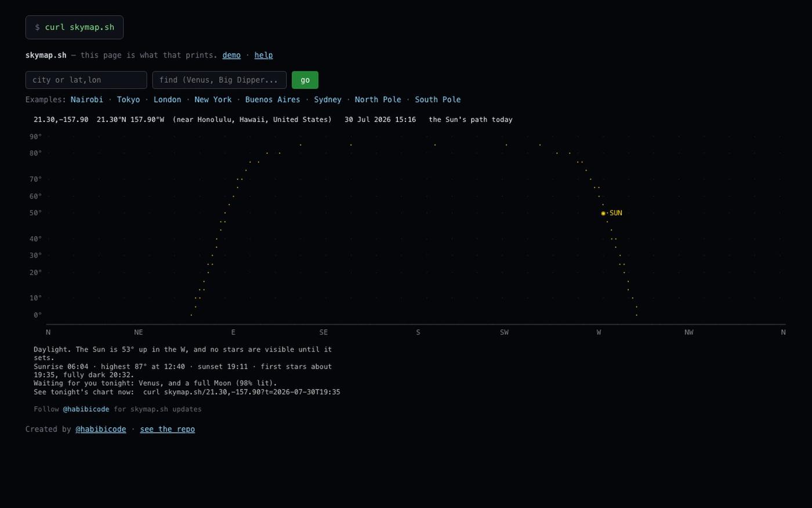This screenshot has height=508, width=812.
Task: Click the curl skymap.sh/21.30,-157.90 command text
Action: (242, 392)
